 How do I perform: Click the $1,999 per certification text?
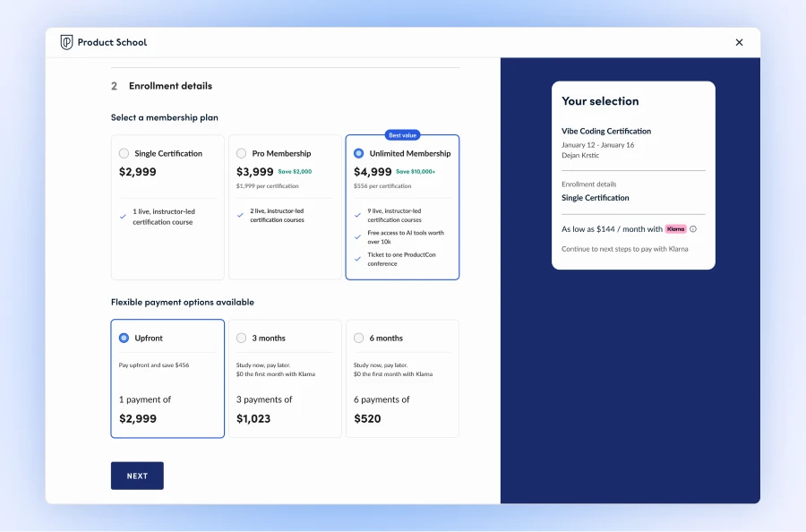click(x=267, y=186)
